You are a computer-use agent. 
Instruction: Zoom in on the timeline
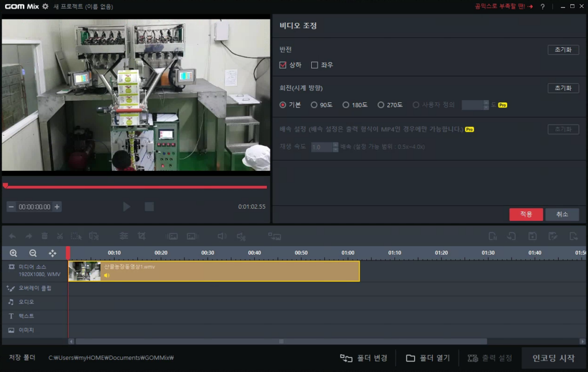pos(13,253)
